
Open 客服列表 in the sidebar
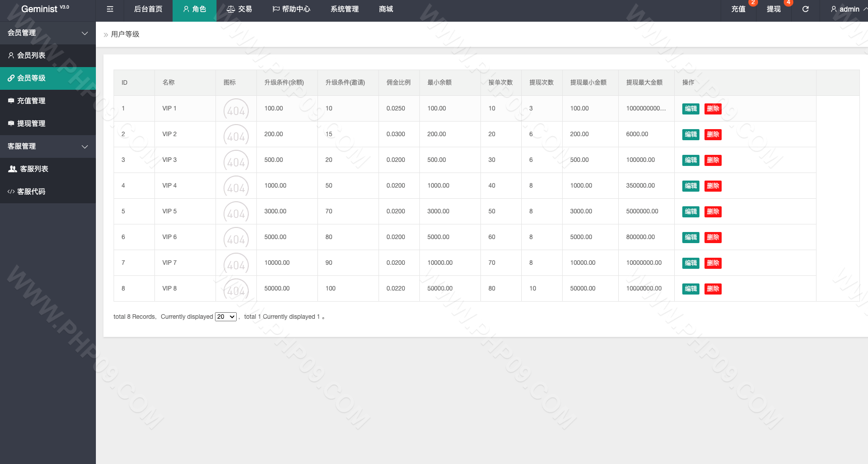coord(34,169)
